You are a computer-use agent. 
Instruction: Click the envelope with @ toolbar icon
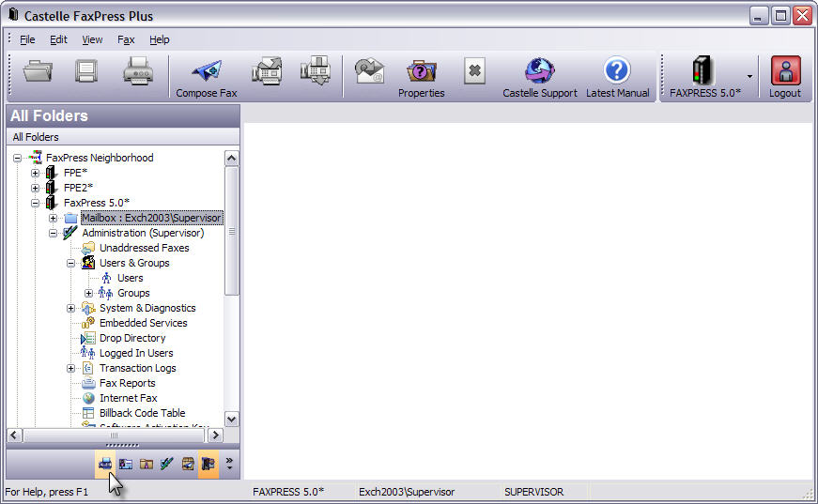pos(369,71)
